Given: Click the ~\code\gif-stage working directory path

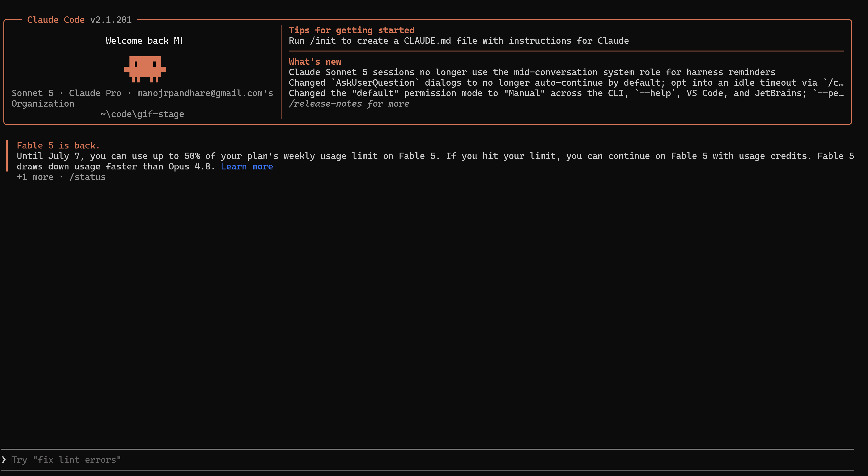Looking at the screenshot, I should click(142, 114).
